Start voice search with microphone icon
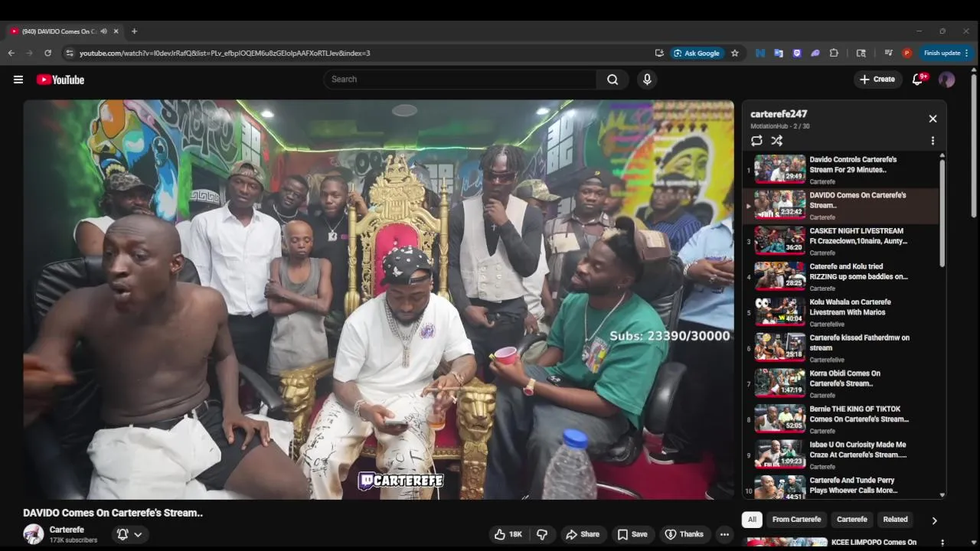Screen dimensions: 980x551 click(647, 80)
